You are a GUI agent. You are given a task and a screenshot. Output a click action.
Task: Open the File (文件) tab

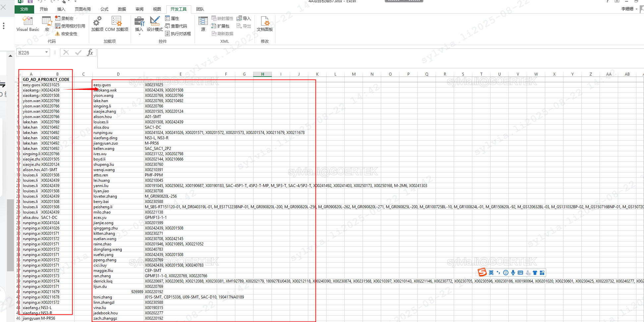coord(24,9)
